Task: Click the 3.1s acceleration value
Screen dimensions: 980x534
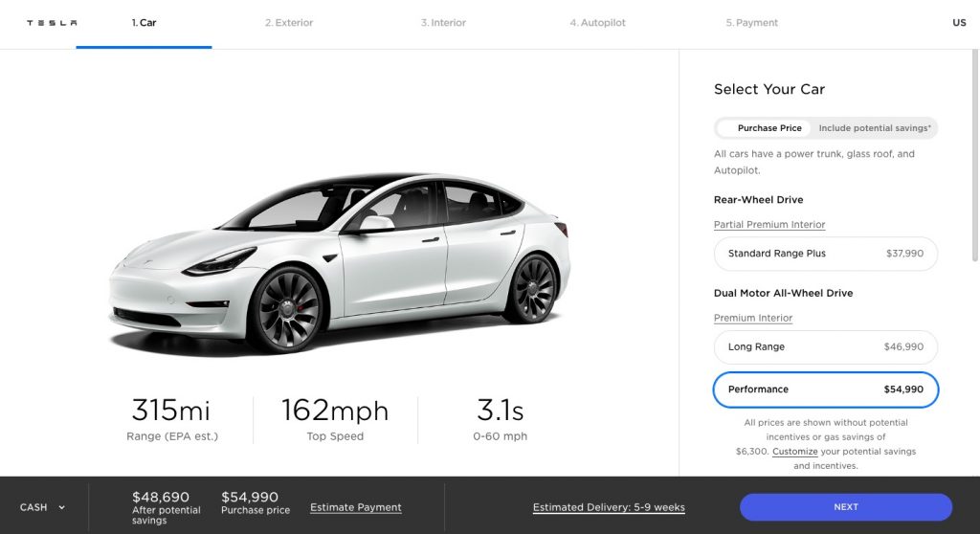Action: [500, 411]
